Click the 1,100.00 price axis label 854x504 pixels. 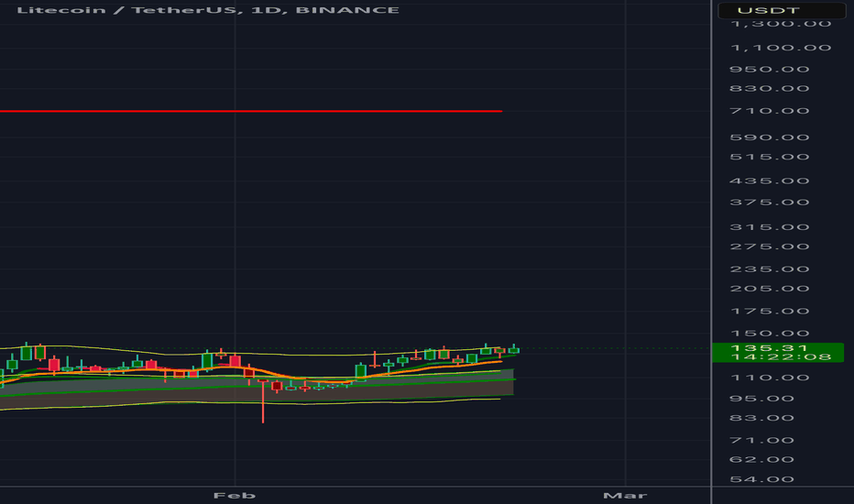pos(781,48)
